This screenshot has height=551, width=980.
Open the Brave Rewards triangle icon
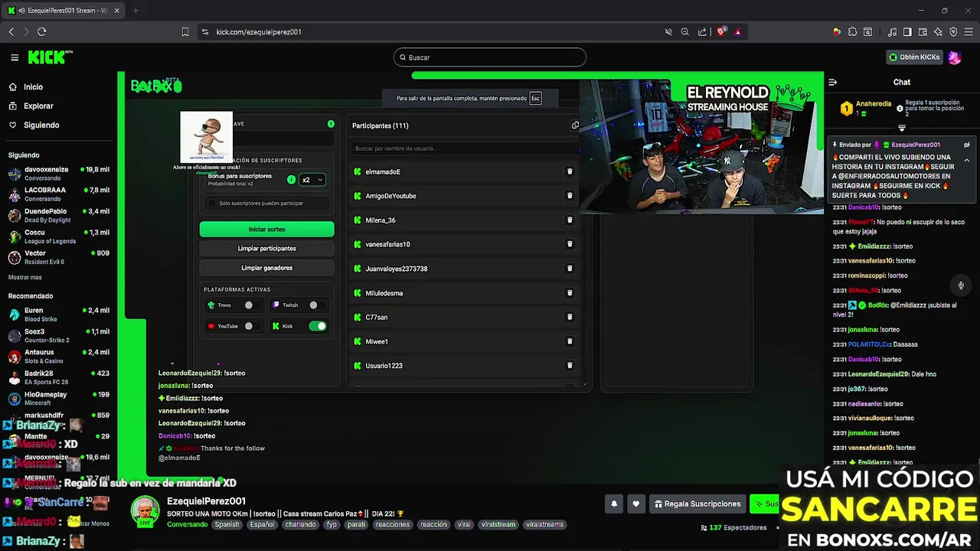coord(738,32)
